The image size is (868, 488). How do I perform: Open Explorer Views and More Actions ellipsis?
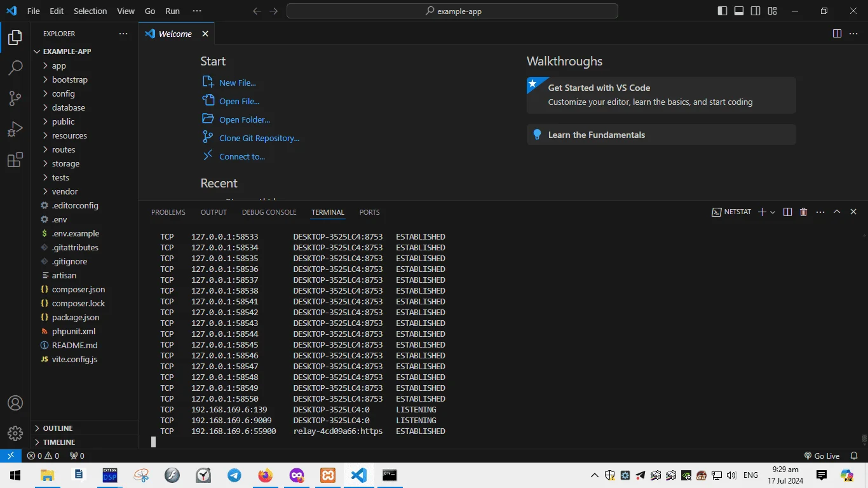pos(123,34)
